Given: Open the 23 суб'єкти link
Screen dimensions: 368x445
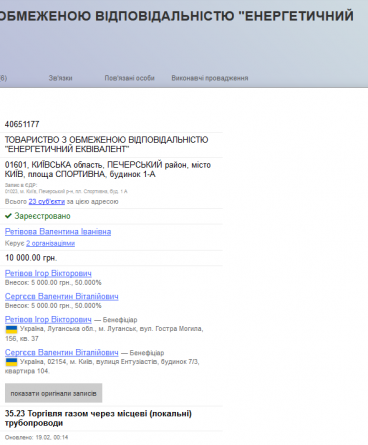Looking at the screenshot, I should click(x=47, y=201).
